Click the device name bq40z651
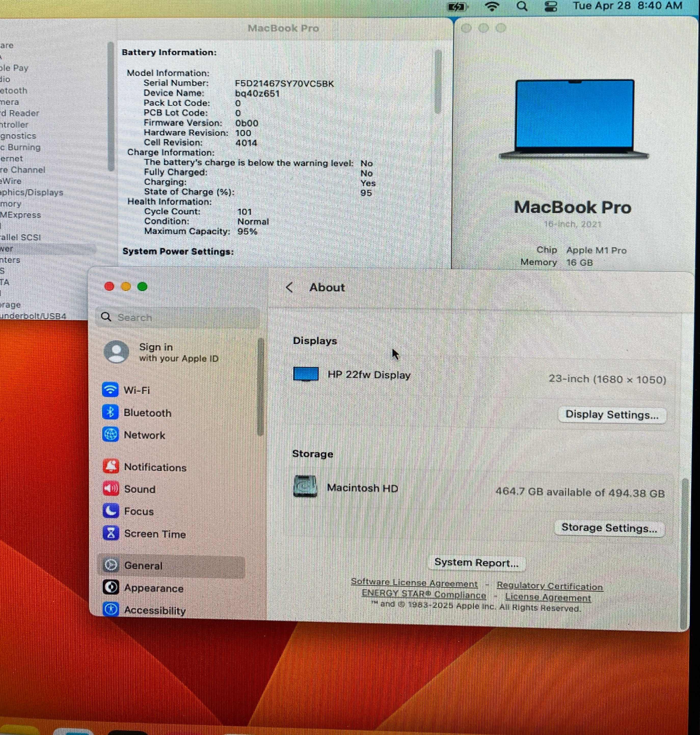The width and height of the screenshot is (700, 735). (258, 93)
